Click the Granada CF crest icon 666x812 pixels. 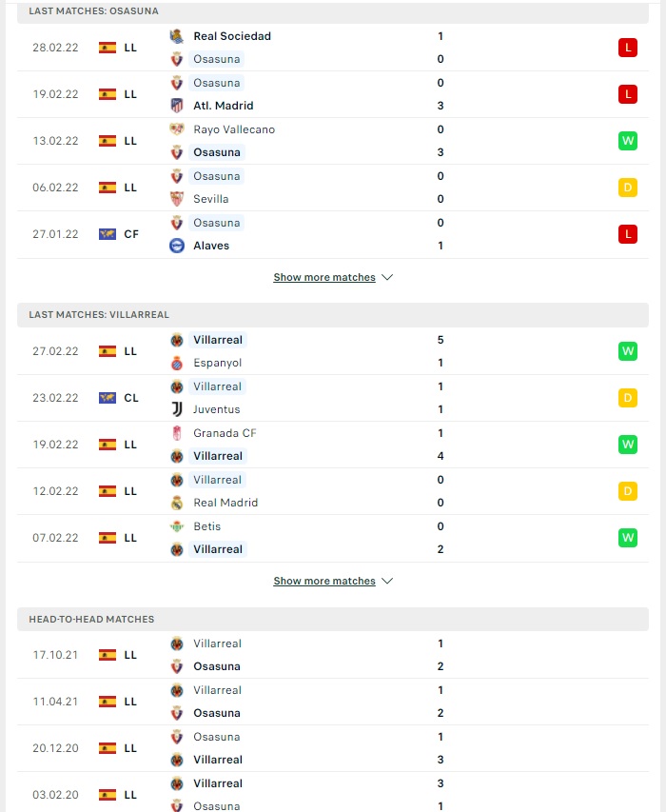point(176,433)
